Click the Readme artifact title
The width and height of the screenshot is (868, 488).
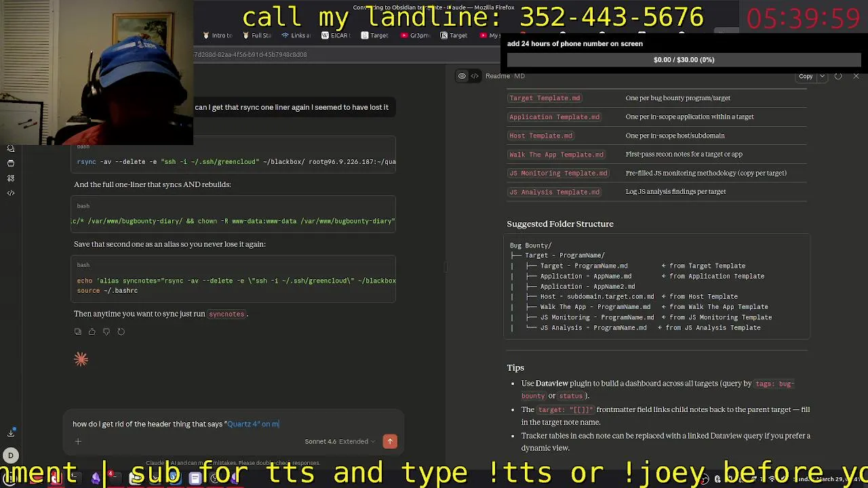[505, 76]
